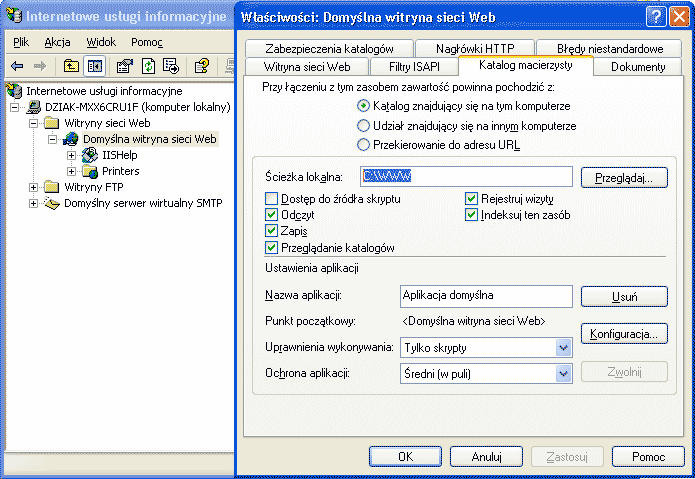
Task: Click the Nazwa aplikacji text field
Action: pos(486,296)
